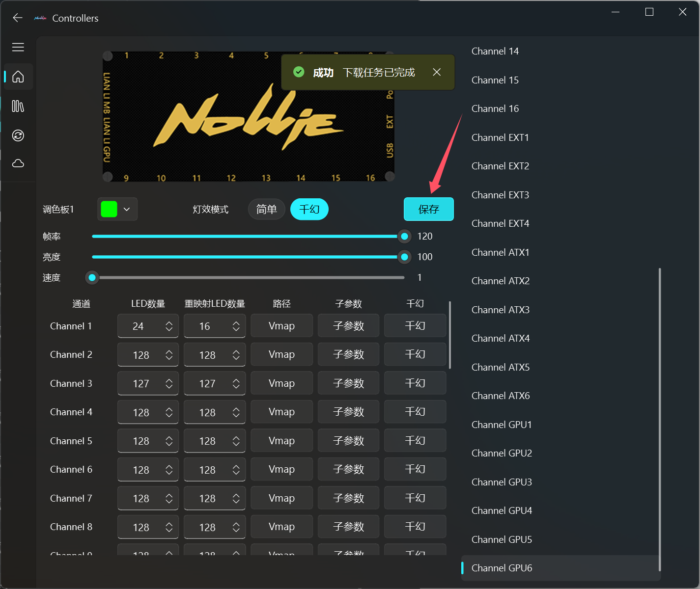Open the library icon in sidebar

tap(18, 106)
